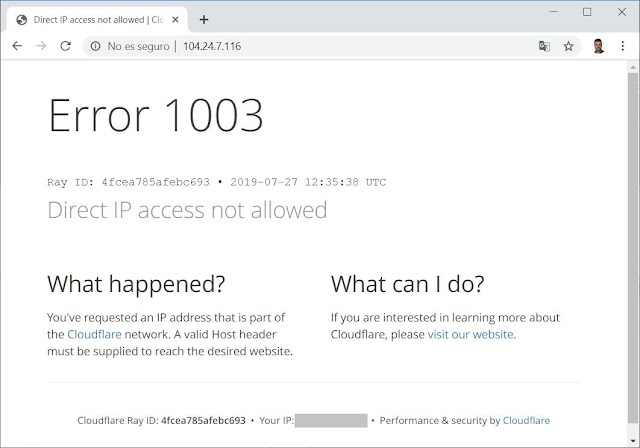Go back with the browser back arrow
This screenshot has height=448, width=640.
(17, 46)
